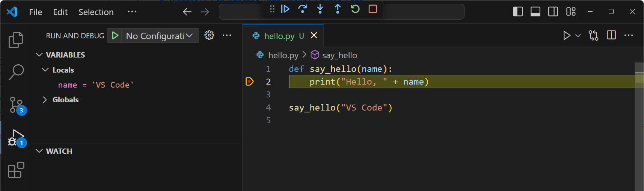This screenshot has width=644, height=191.
Task: Click the Step Into arrow icon
Action: click(x=320, y=9)
